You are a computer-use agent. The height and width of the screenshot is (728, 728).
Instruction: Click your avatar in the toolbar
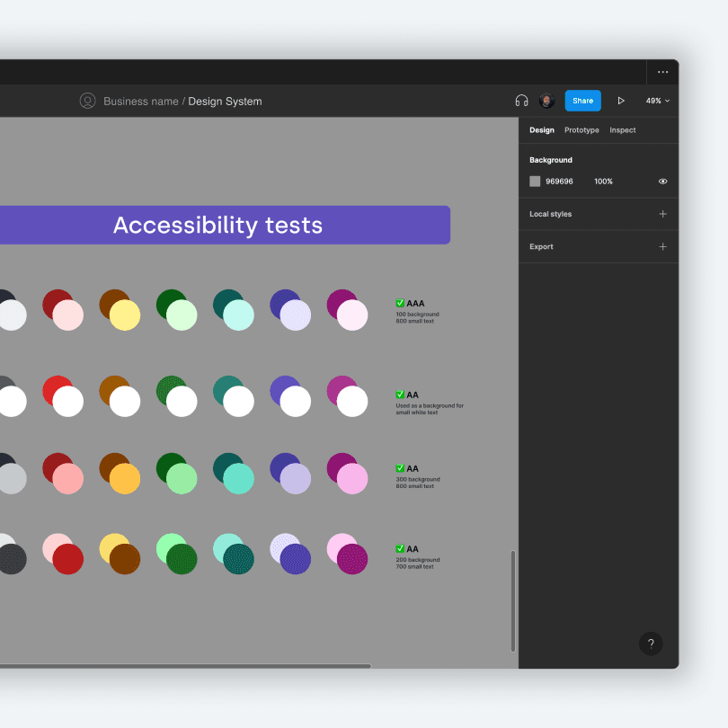pyautogui.click(x=546, y=101)
